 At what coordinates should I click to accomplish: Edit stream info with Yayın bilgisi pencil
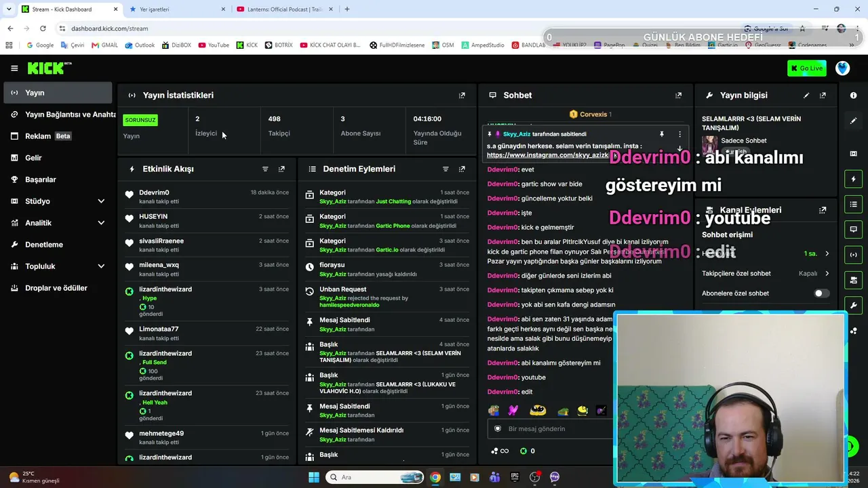pos(806,96)
